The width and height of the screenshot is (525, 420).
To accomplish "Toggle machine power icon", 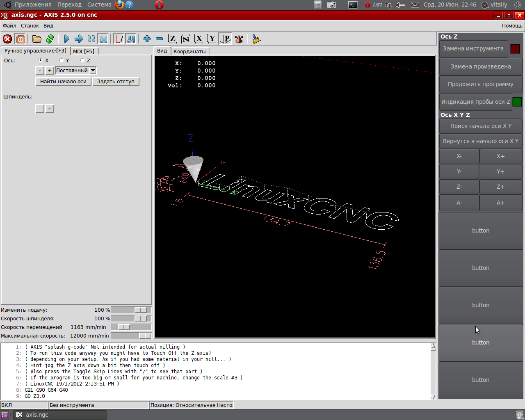I will click(20, 39).
